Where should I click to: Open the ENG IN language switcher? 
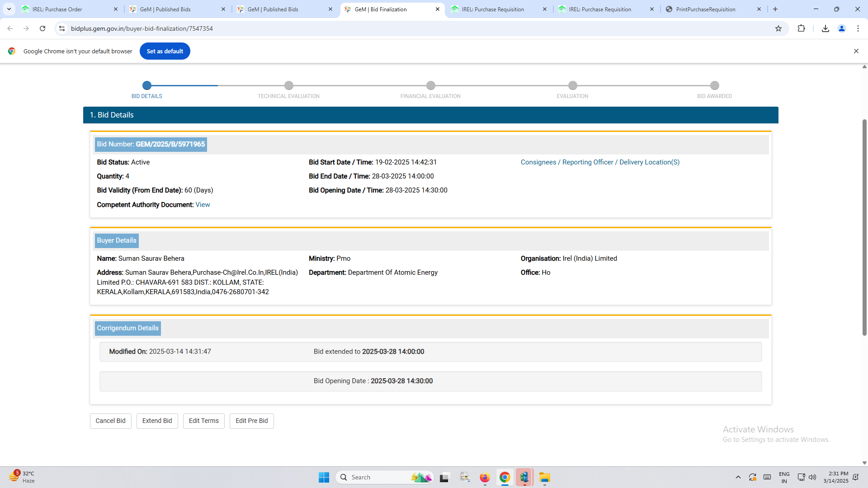tap(784, 477)
